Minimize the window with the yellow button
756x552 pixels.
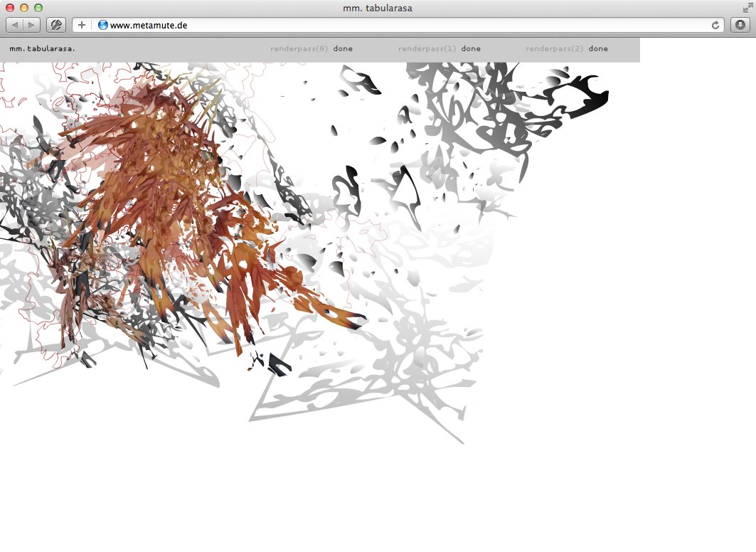coord(23,8)
